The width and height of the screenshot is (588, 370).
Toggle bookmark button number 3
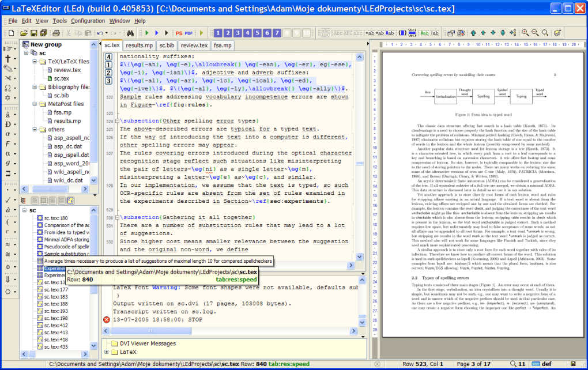238,33
